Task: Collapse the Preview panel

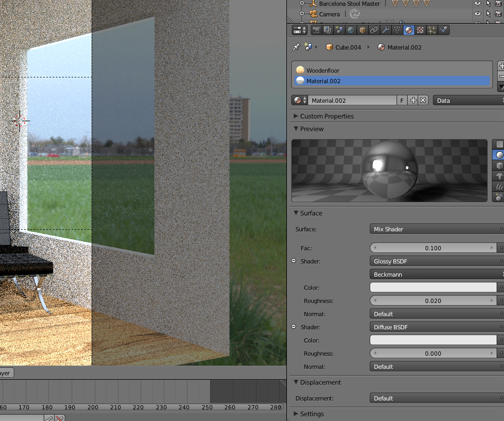Action: point(296,129)
